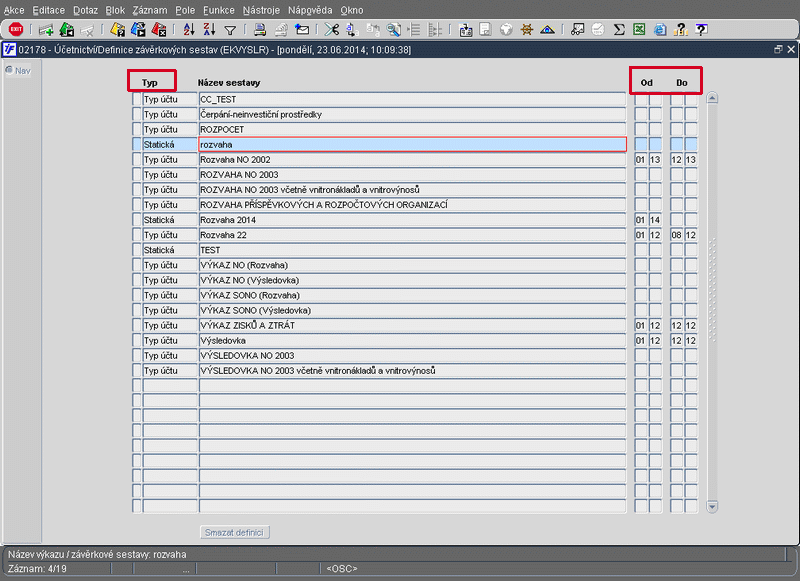
Task: Select 'VÝKAZ NO (Výsledovka)' row
Action: click(x=412, y=280)
